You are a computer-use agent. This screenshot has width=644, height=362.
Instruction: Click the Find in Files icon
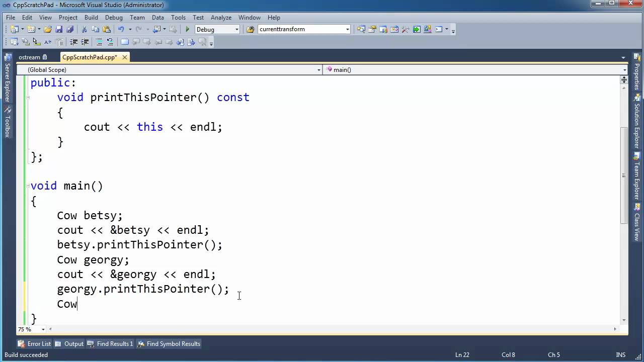pyautogui.click(x=250, y=29)
